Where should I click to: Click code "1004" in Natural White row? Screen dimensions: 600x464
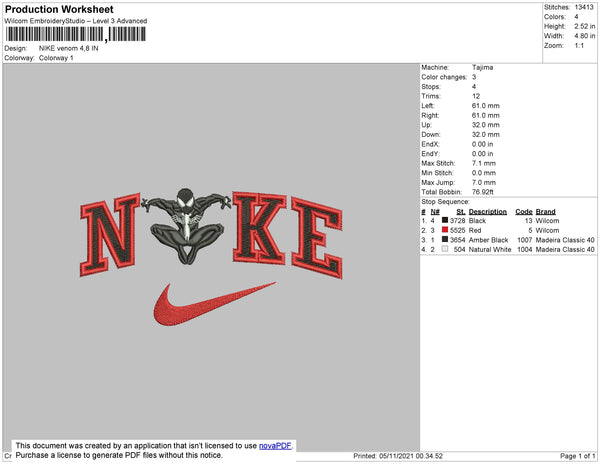click(x=525, y=249)
